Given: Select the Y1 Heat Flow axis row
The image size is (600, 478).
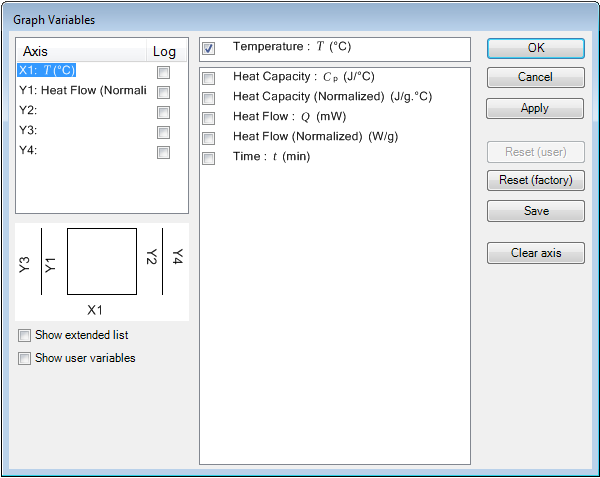Looking at the screenshot, I should point(83,91).
